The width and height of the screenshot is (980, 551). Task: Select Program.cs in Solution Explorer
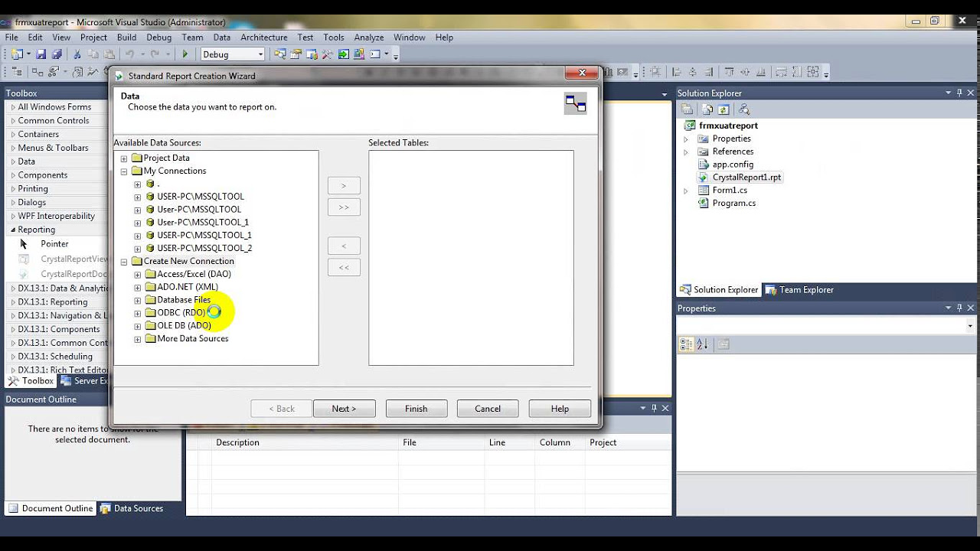point(733,203)
